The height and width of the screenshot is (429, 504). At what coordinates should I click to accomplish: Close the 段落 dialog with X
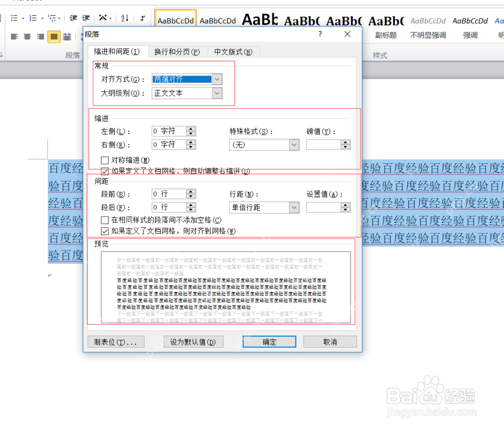coord(347,34)
